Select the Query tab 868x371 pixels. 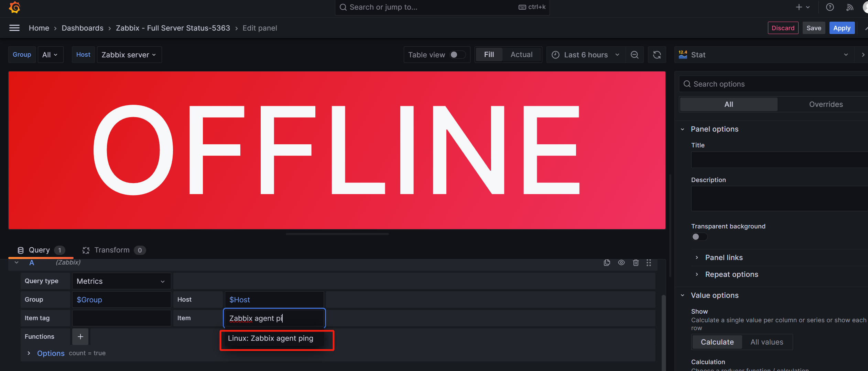(39, 249)
